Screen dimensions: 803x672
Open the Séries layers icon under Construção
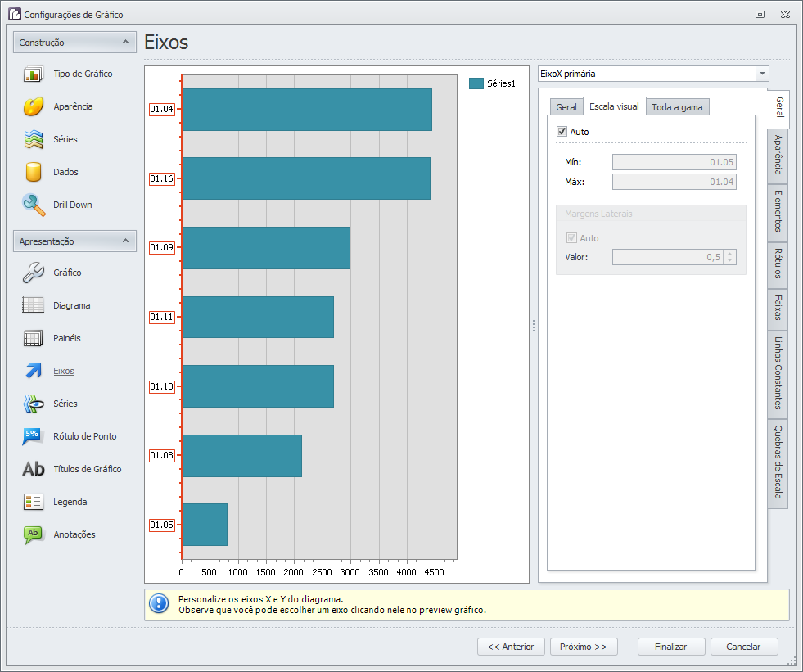coord(34,139)
